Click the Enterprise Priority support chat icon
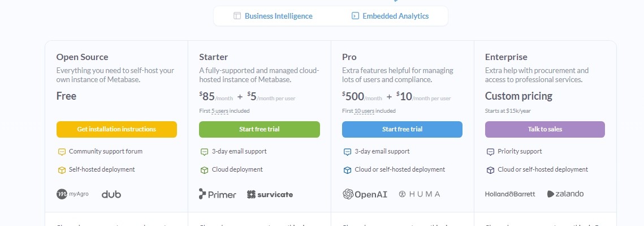The height and width of the screenshot is (226, 644). click(490, 152)
